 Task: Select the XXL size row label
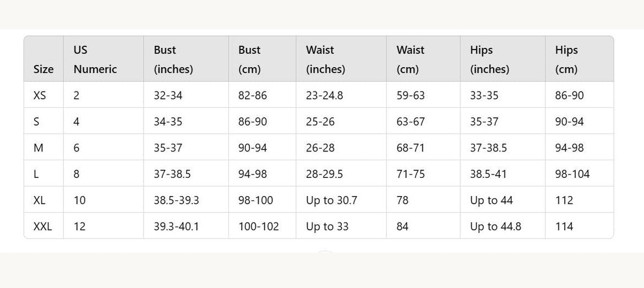point(42,226)
